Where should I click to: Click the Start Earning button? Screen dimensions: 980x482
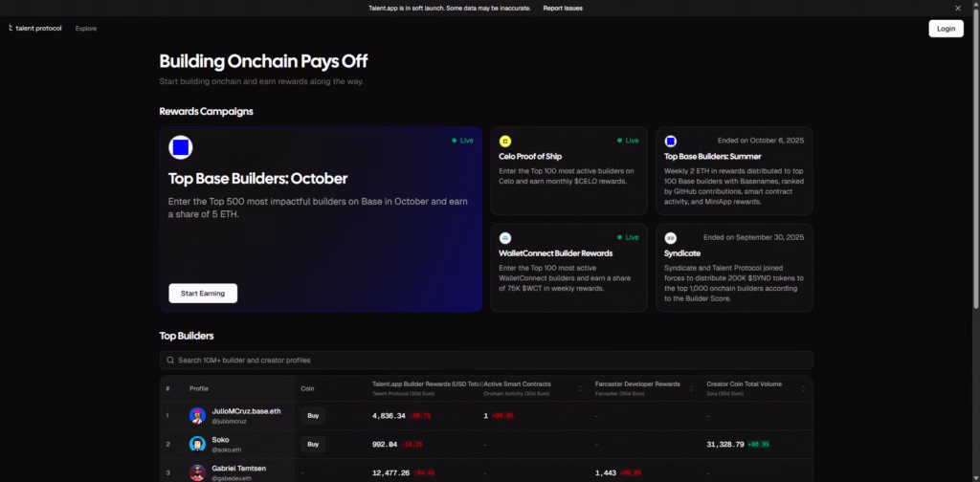point(203,294)
